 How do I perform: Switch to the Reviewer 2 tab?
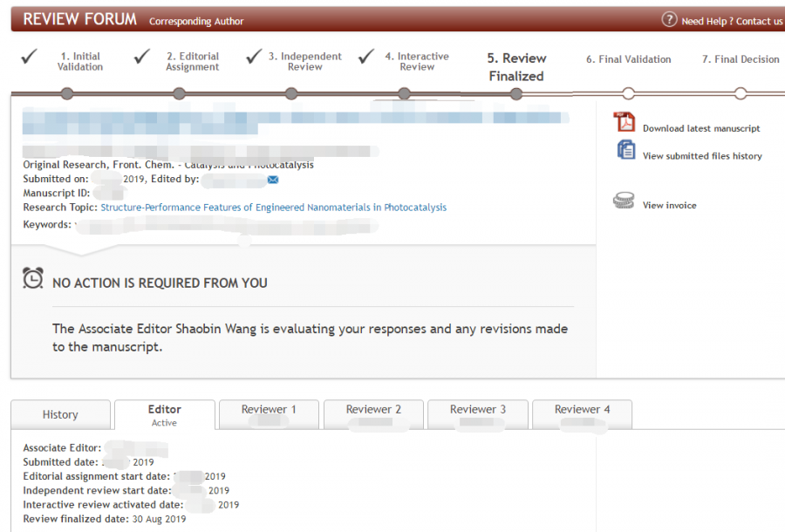coord(373,414)
